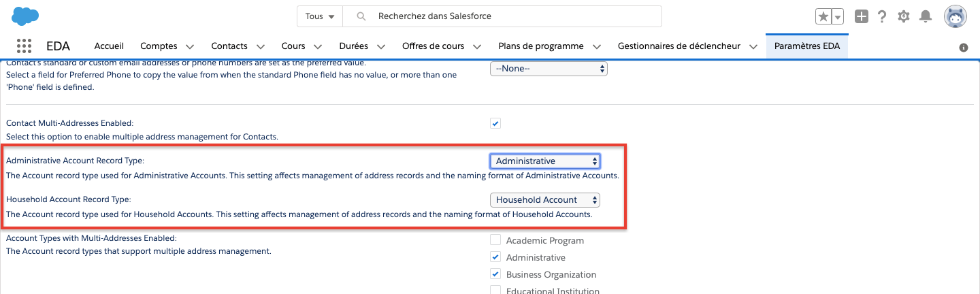Expand the Tous search scope dropdown

point(320,16)
